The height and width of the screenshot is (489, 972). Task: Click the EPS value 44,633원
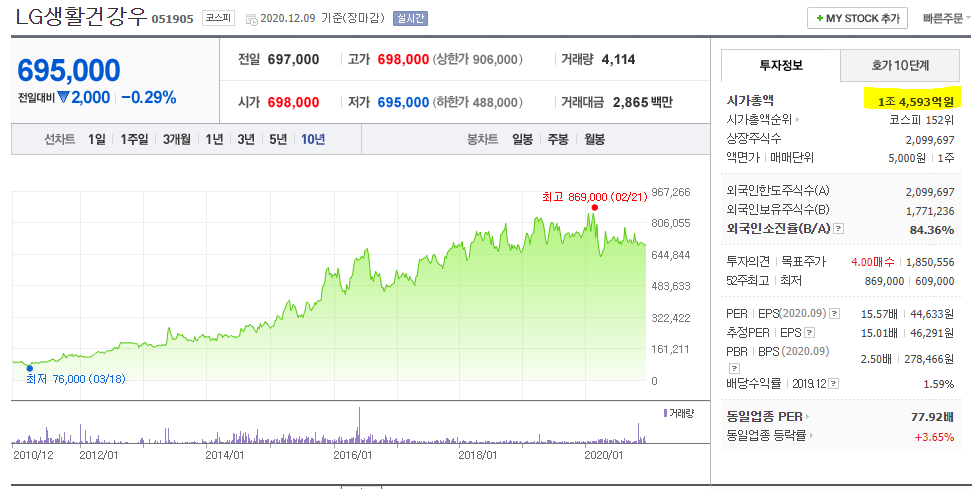(932, 314)
